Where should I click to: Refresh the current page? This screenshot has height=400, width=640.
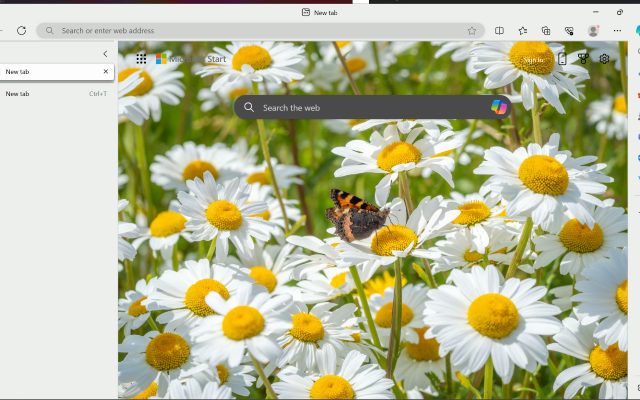point(21,31)
